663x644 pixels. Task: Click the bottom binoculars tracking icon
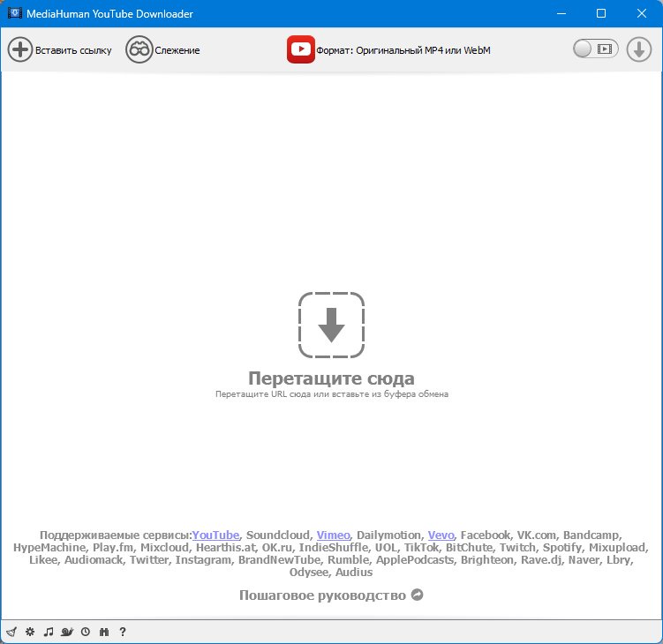[x=104, y=632]
